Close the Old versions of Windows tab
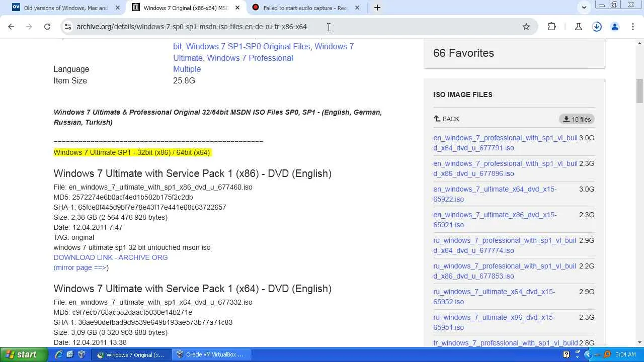Image resolution: width=644 pixels, height=362 pixels. 118,8
